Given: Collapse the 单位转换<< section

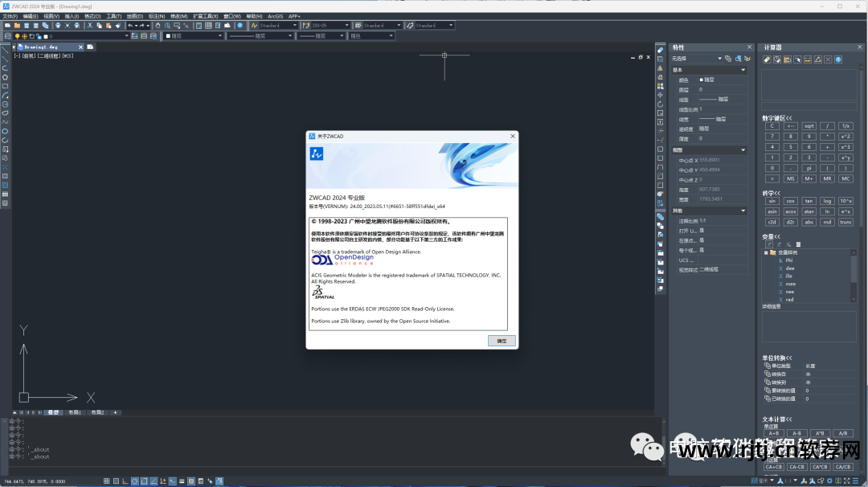Looking at the screenshot, I should click(x=777, y=358).
